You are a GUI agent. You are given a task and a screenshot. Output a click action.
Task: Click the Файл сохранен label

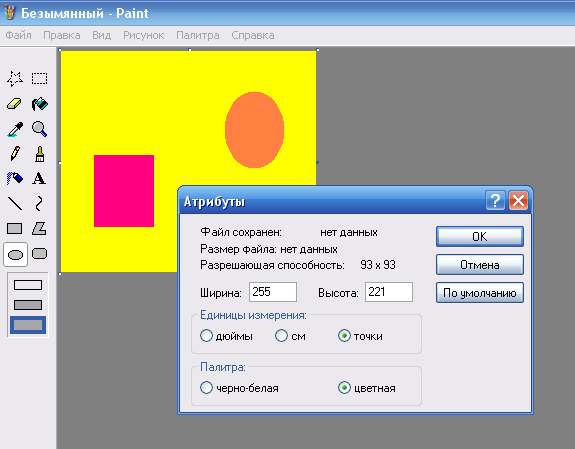[241, 232]
